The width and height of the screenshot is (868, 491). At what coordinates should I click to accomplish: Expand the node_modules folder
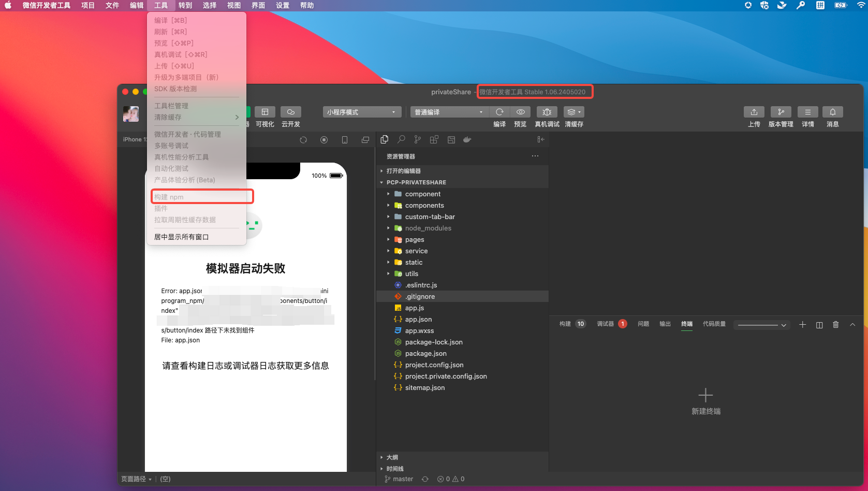[462, 228]
